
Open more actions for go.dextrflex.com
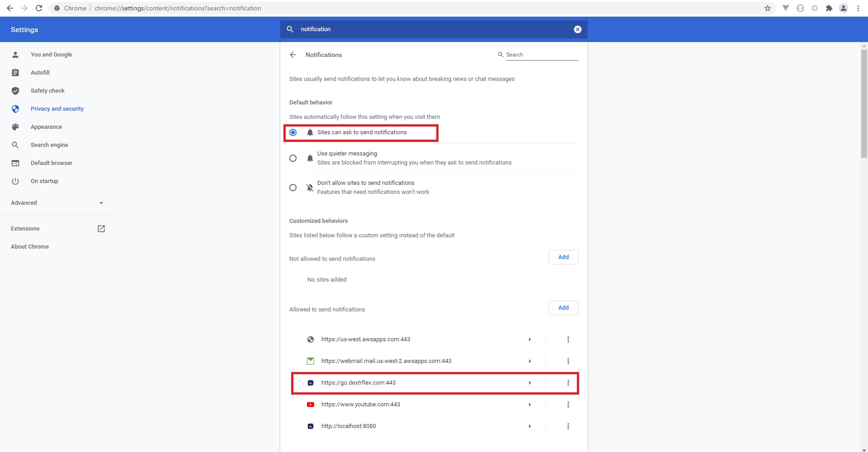[x=568, y=383]
